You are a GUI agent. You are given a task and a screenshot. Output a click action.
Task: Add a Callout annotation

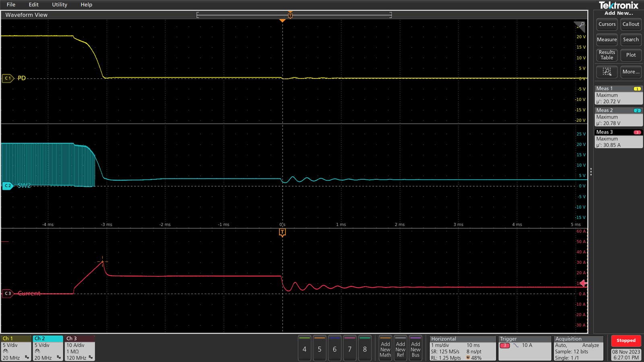pos(631,24)
